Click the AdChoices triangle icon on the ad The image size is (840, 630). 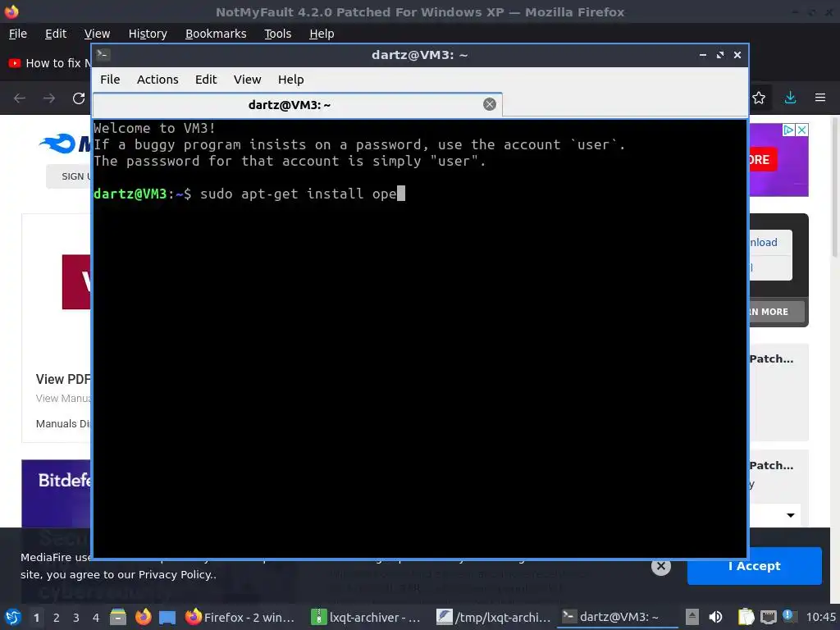pyautogui.click(x=788, y=130)
